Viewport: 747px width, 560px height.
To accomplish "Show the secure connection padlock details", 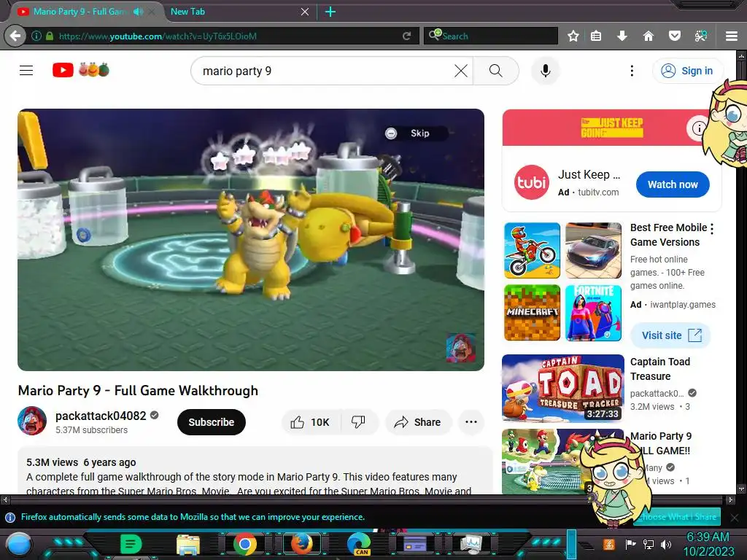I will coord(50,36).
